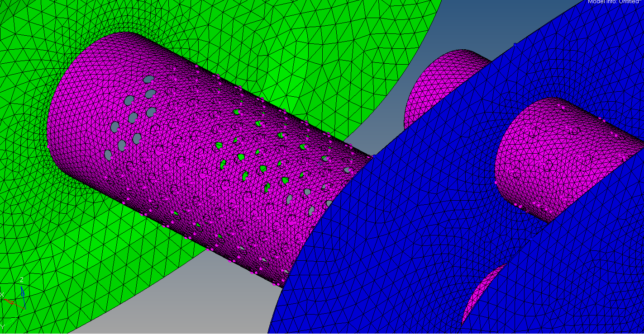Image resolution: width=644 pixels, height=334 pixels.
Task: Click the Z axis label on the triad
Action: pos(21,280)
